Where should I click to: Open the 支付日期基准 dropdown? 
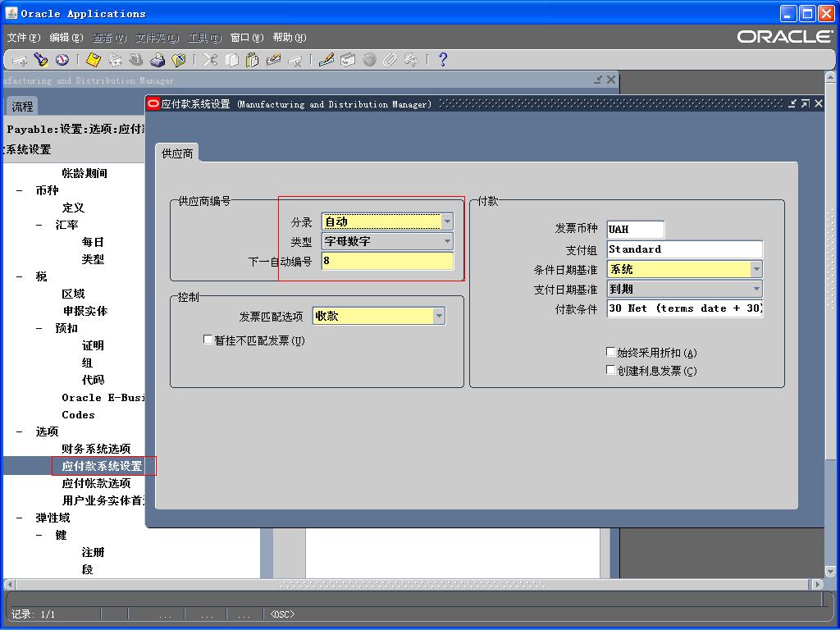(756, 289)
